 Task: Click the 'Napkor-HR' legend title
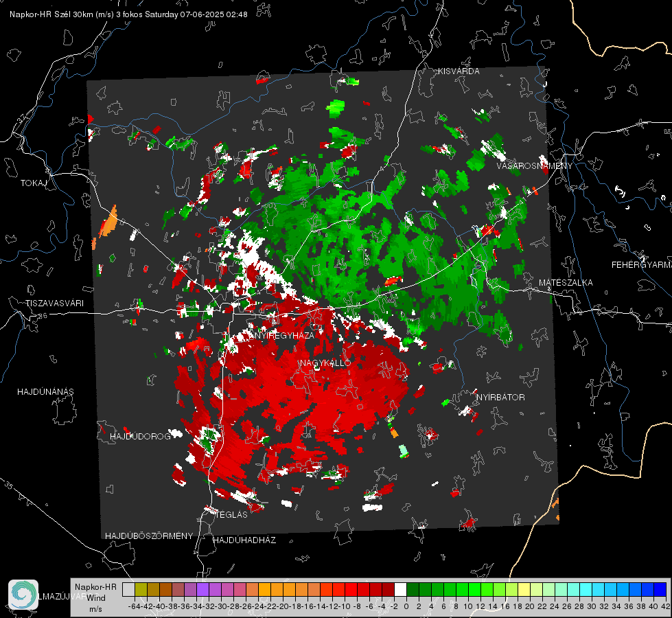pos(95,586)
